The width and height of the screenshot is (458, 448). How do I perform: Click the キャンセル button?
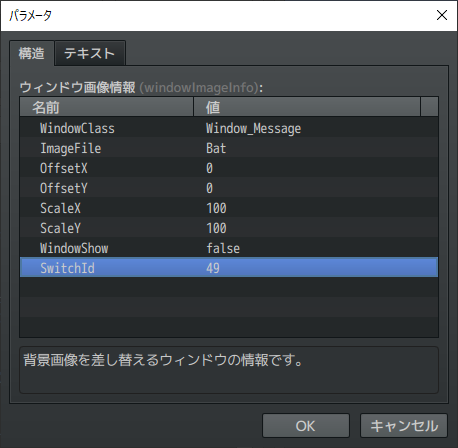pyautogui.click(x=404, y=426)
